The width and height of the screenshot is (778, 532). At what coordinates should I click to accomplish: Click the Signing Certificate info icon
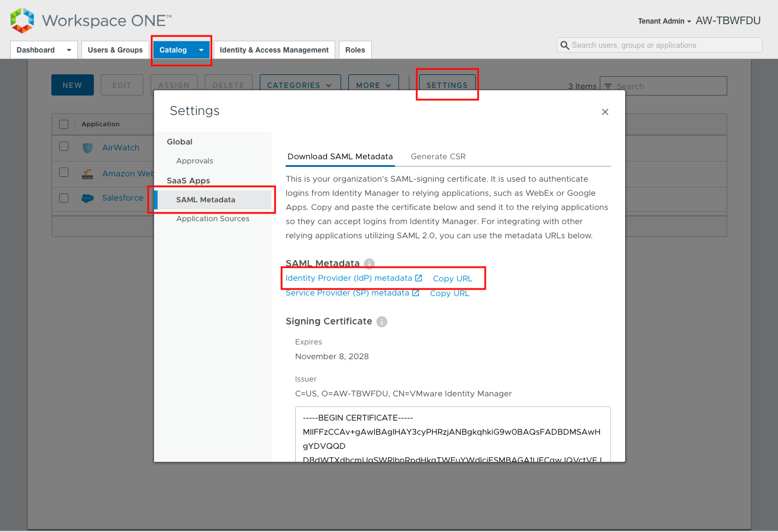382,321
